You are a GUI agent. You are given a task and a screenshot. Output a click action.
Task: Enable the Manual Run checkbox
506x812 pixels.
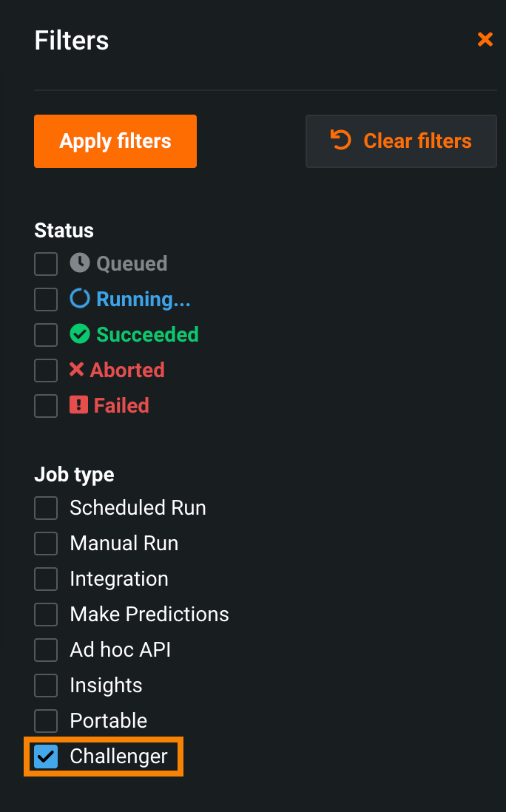[46, 544]
